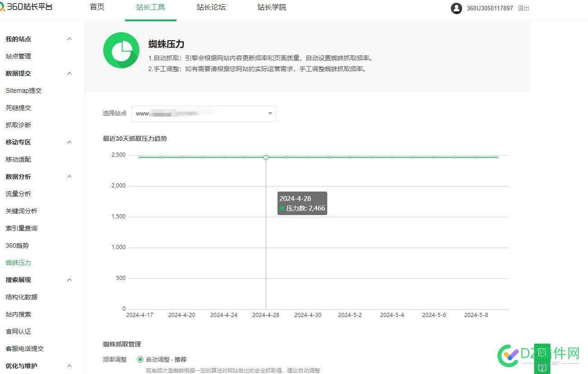This screenshot has width=588, height=374.
Task: Click the 2024-5-4 axis label
Action: (392, 315)
